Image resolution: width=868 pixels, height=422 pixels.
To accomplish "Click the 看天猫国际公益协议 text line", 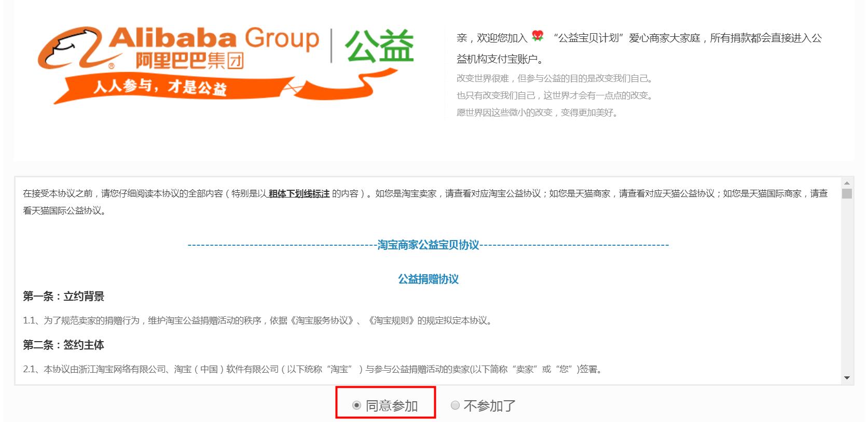I will pos(65,210).
